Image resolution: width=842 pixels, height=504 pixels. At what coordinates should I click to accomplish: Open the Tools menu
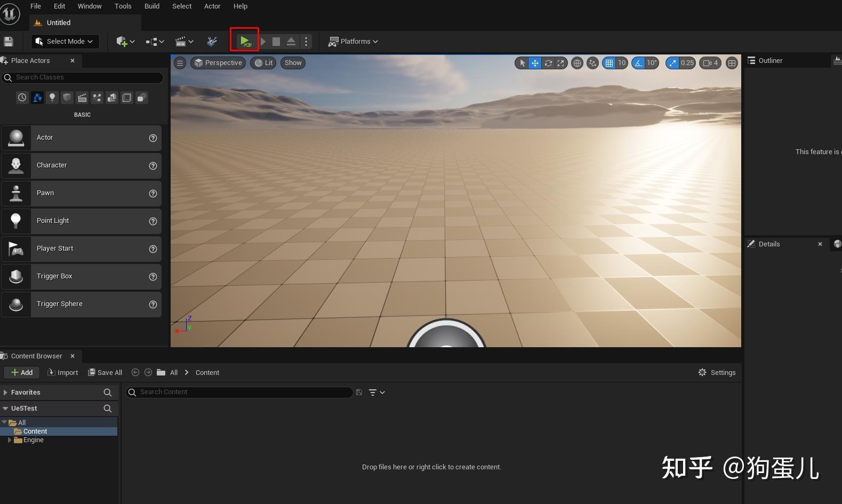click(x=123, y=6)
